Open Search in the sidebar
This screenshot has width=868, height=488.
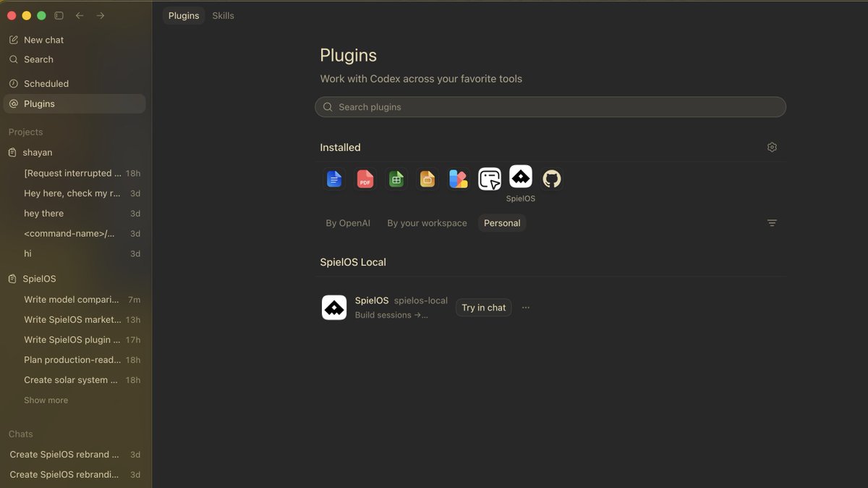tap(75, 59)
